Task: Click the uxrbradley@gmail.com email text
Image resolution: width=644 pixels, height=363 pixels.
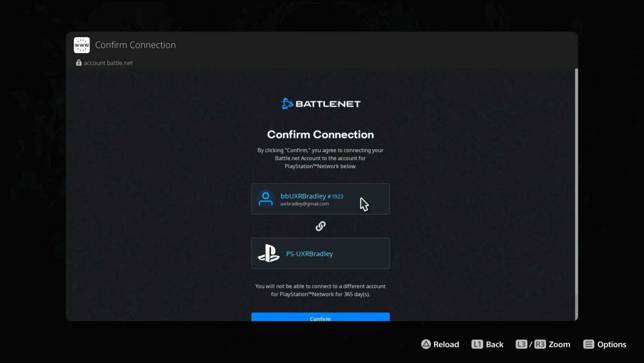Action: [304, 204]
